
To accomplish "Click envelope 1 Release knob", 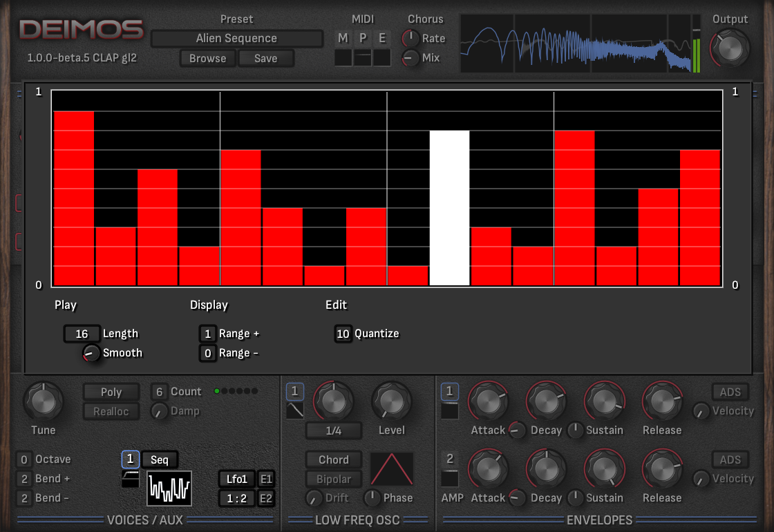I will click(x=663, y=401).
